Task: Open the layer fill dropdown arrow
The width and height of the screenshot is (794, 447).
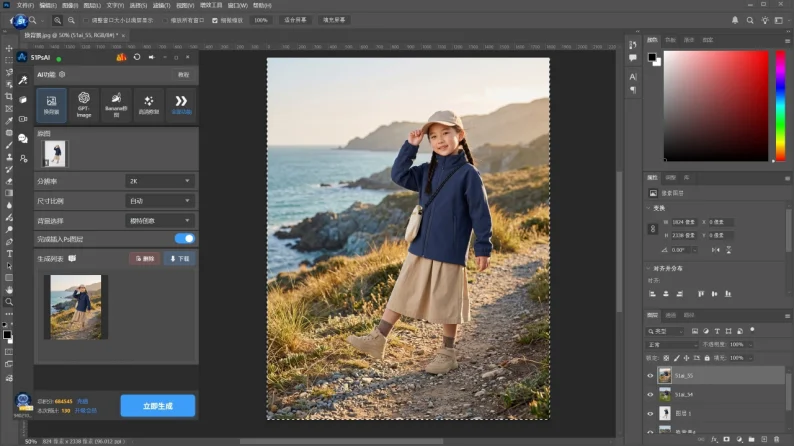Action: coord(750,358)
